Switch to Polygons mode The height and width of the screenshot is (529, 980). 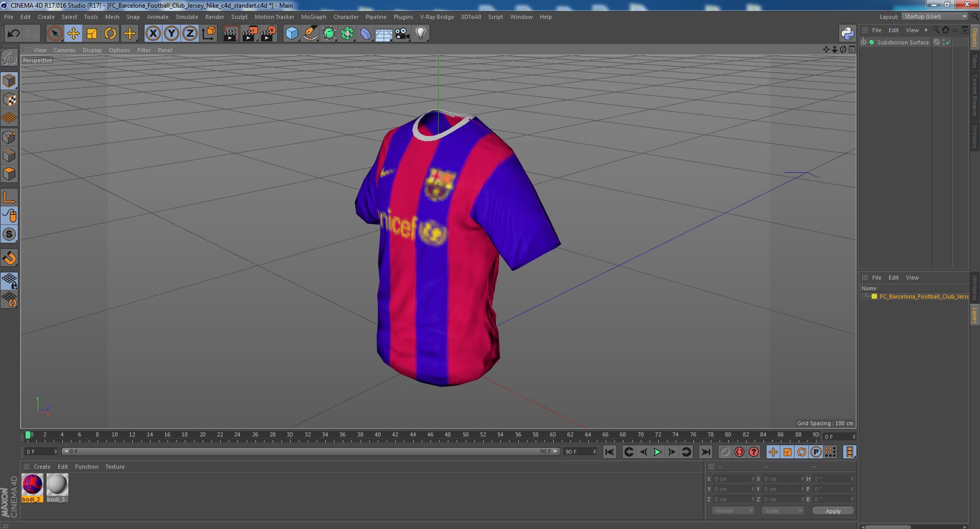[x=9, y=174]
